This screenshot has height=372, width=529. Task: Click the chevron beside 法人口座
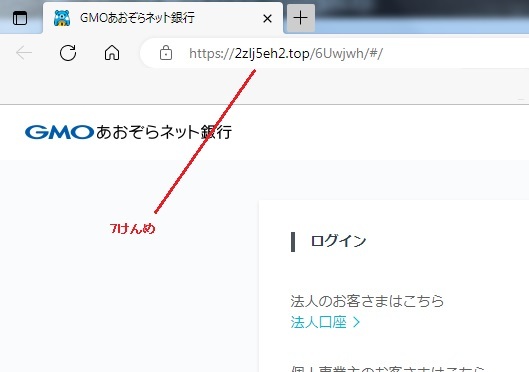pyautogui.click(x=356, y=323)
